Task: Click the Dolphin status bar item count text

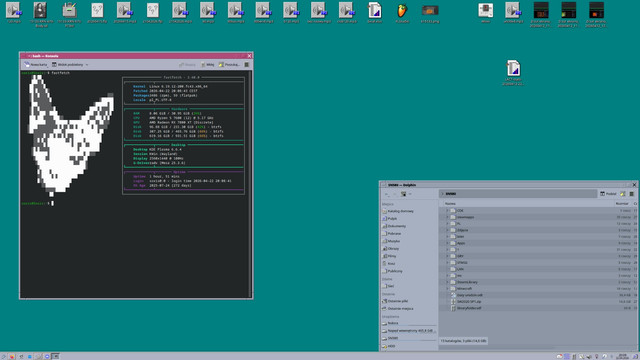Action: (463, 341)
